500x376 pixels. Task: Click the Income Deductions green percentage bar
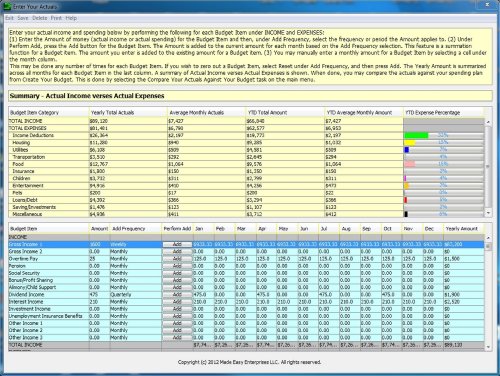click(416, 135)
